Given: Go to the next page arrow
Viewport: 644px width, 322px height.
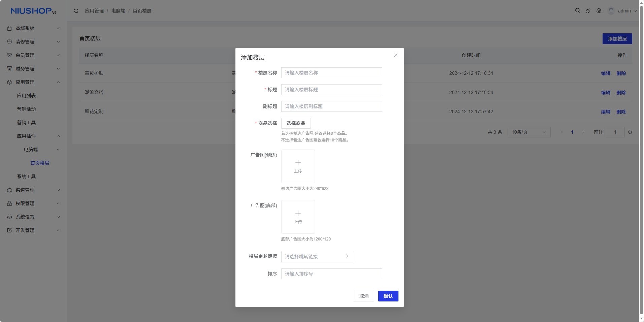Looking at the screenshot, I should [583, 132].
